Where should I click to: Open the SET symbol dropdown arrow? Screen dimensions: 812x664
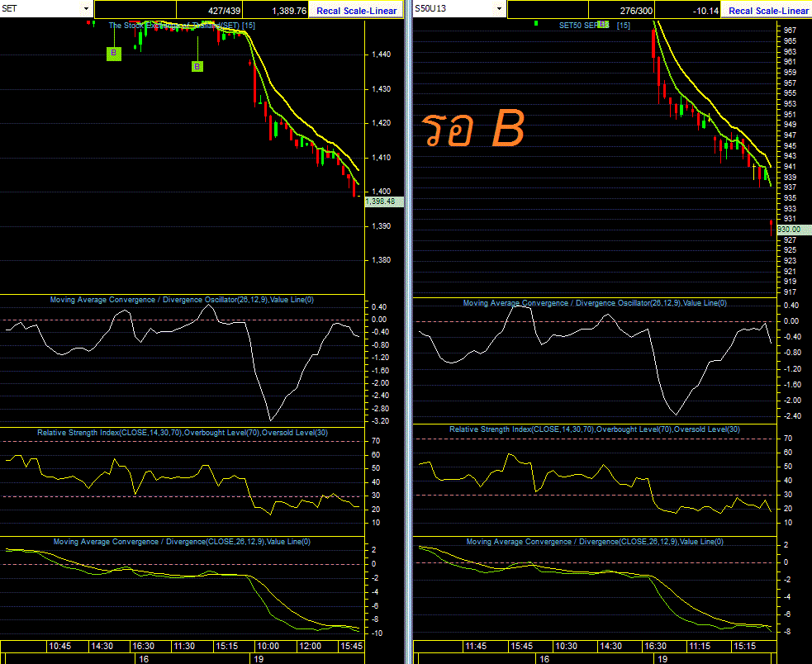click(86, 9)
